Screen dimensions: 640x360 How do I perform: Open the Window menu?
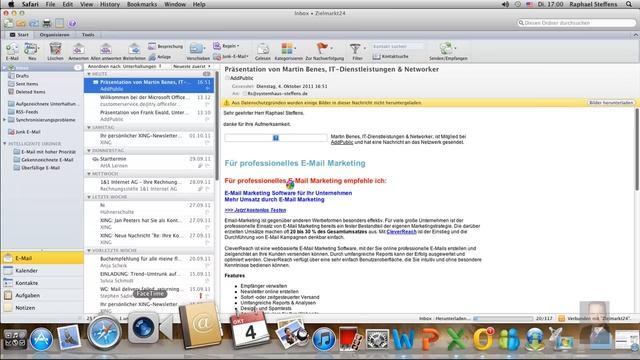tap(175, 4)
